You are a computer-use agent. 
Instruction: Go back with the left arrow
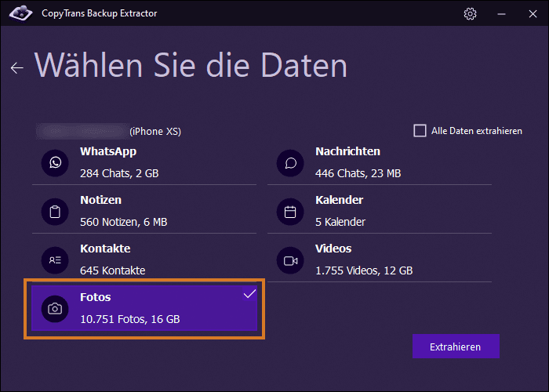[16, 67]
